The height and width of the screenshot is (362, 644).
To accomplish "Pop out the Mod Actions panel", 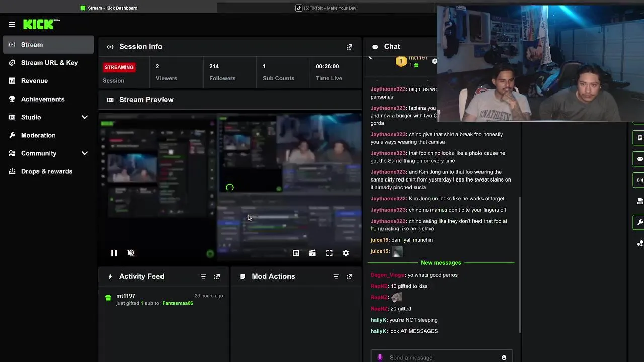I will pyautogui.click(x=349, y=276).
